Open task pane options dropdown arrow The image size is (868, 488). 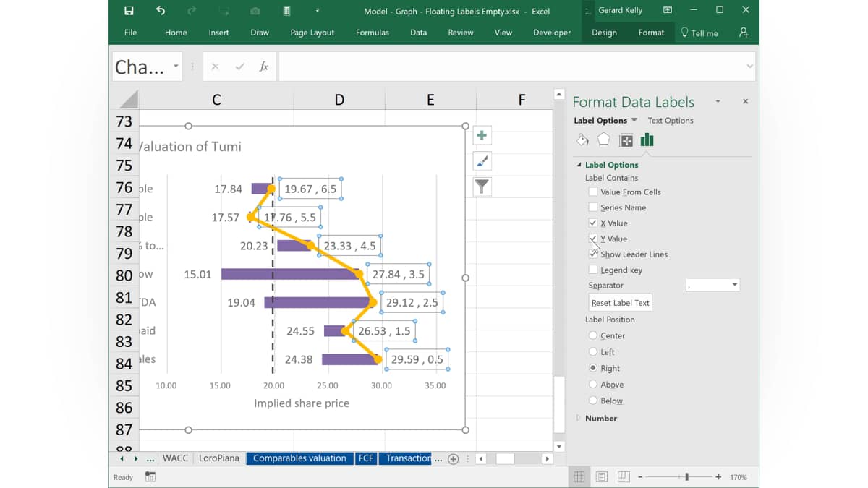click(718, 102)
